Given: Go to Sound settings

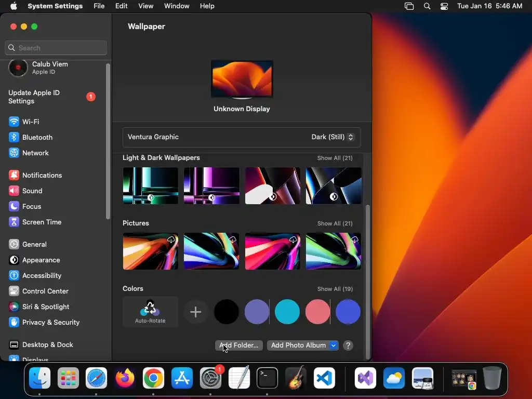Looking at the screenshot, I should point(25,191).
